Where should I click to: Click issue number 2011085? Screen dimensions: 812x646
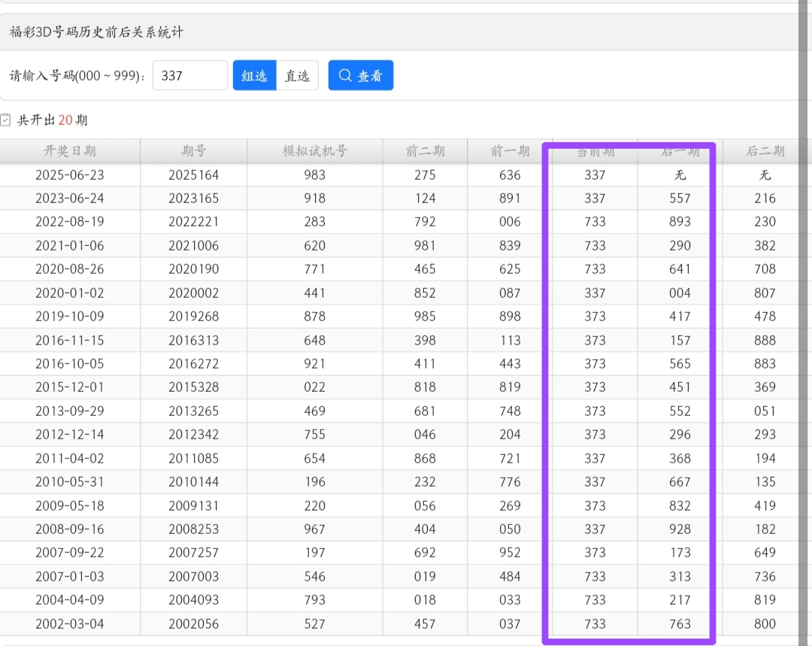point(194,459)
